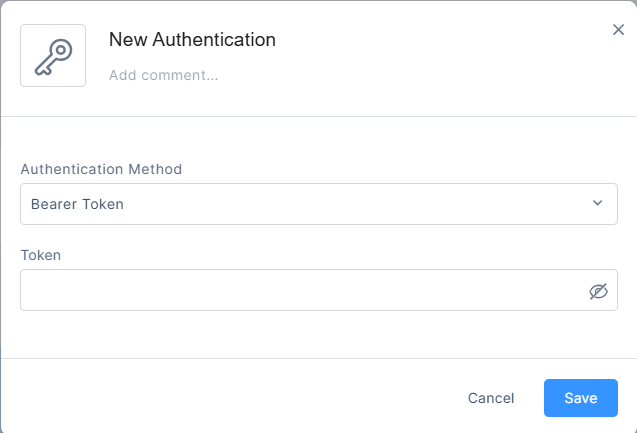Add a comment under the title
Viewport: 637px width, 433px height.
(164, 74)
